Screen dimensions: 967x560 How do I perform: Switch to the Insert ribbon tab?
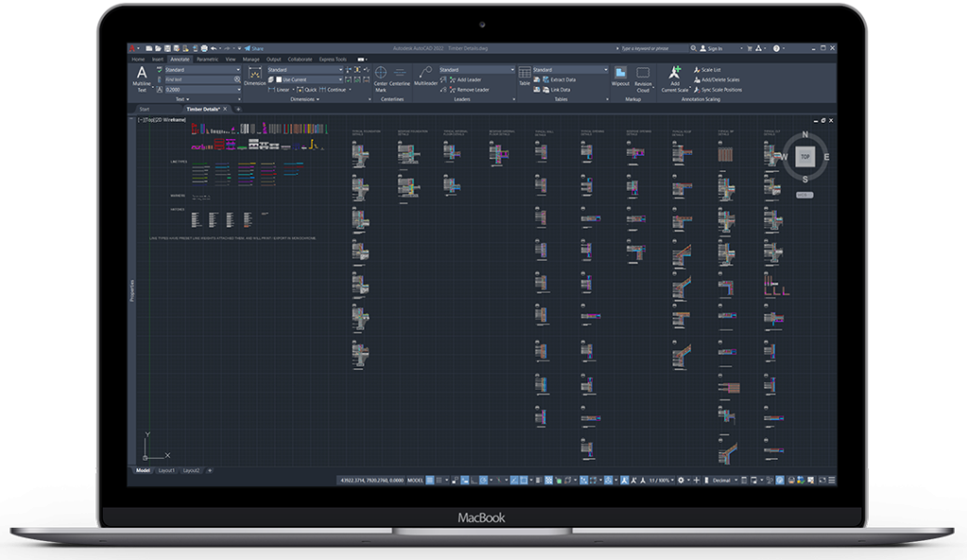point(158,59)
